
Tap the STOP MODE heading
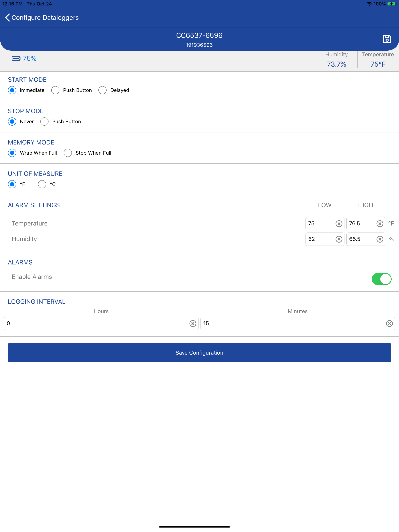coord(26,111)
